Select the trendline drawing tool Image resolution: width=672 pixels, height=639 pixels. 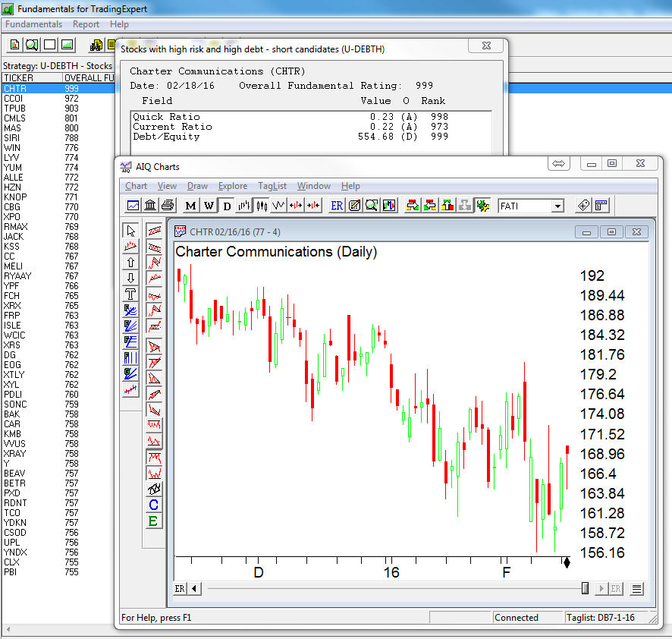click(x=130, y=246)
